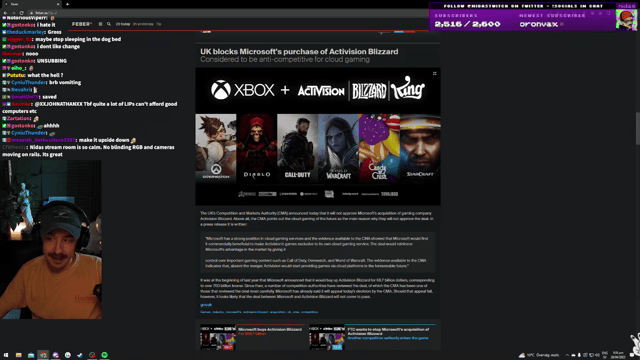Image resolution: width=640 pixels, height=360 pixels.
Task: Expand the hidden system tray icons chevron
Action: [x=567, y=355]
